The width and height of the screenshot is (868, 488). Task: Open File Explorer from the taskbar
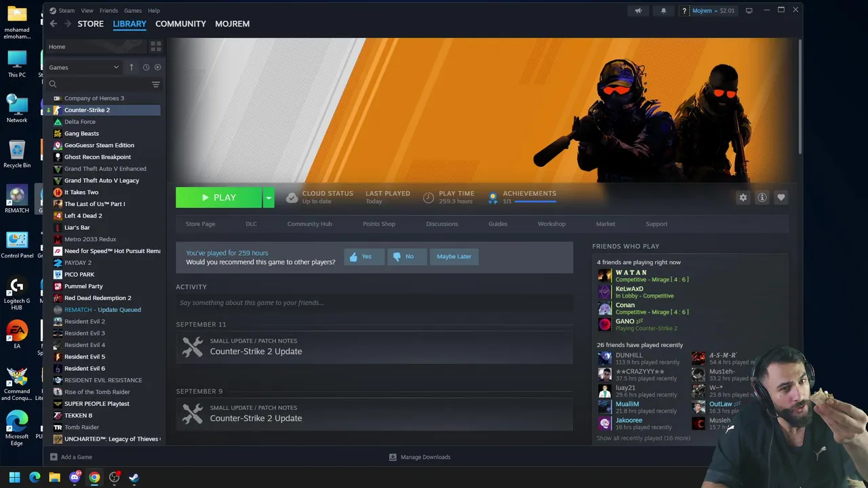[54, 477]
